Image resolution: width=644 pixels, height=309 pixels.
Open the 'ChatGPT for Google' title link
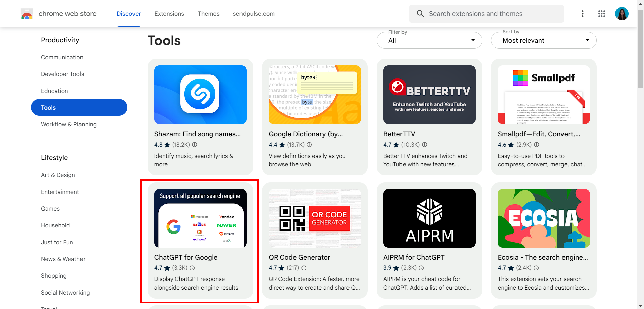pos(186,257)
